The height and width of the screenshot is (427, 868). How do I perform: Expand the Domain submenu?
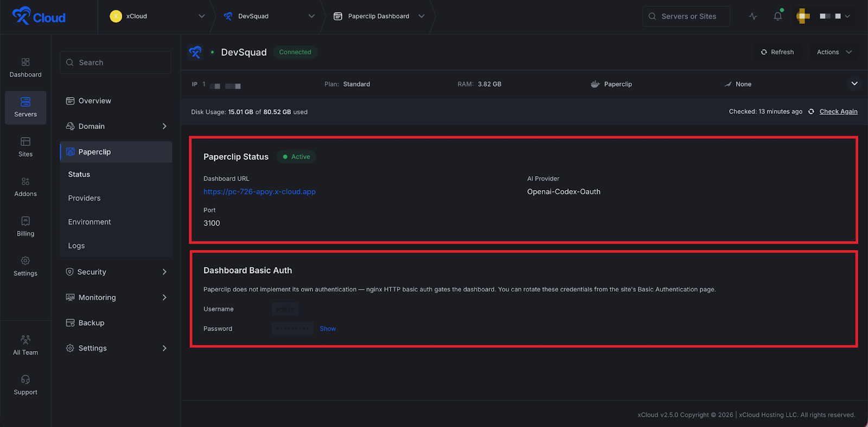click(164, 126)
